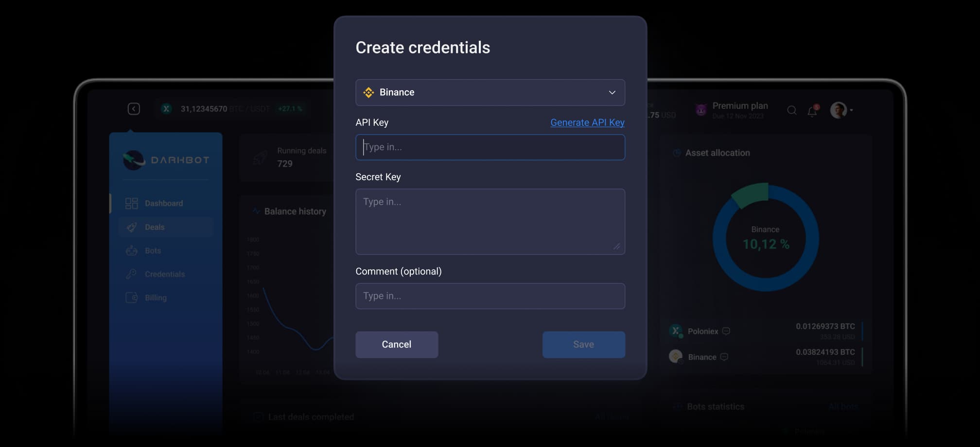Click inside the API Key input field
Screen dimensions: 980x447
490,147
